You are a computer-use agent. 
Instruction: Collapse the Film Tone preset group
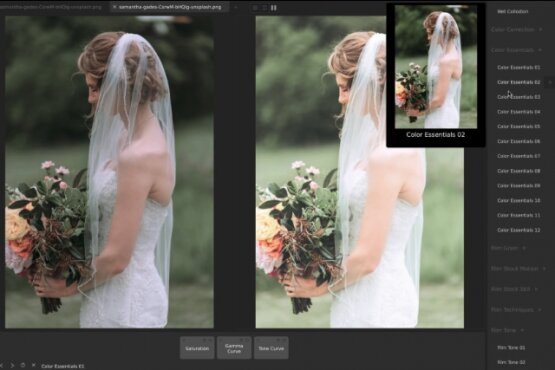(x=507, y=330)
